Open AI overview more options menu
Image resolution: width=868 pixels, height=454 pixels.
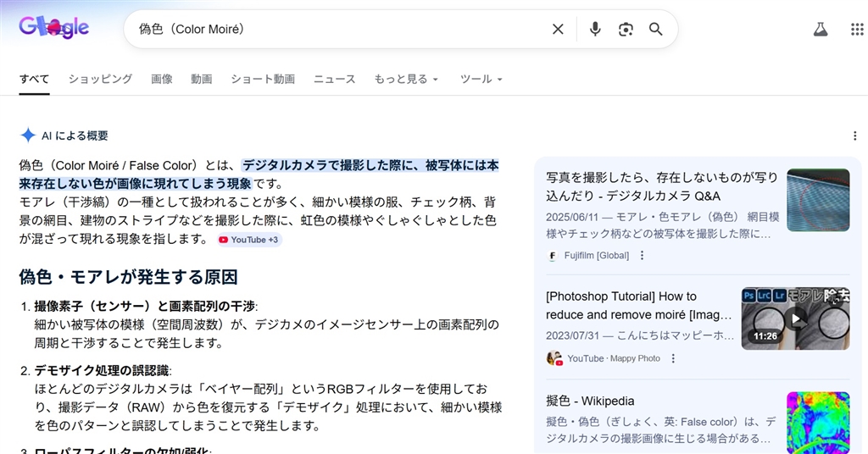854,136
